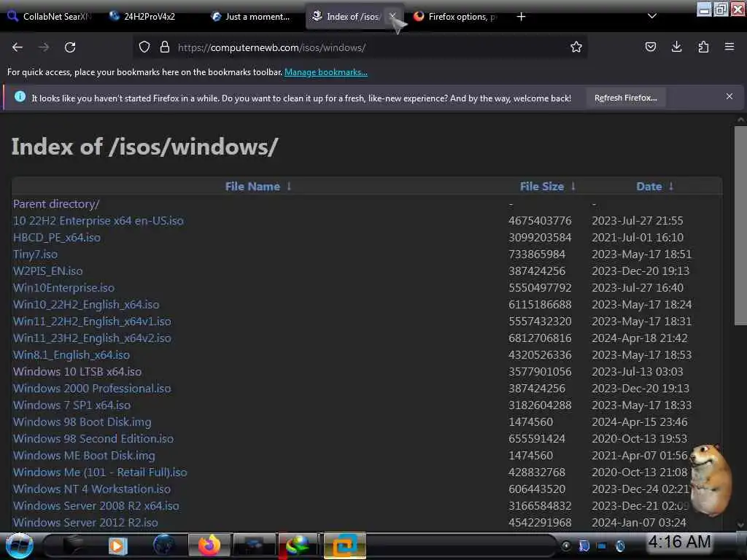Dismiss the refresh Firefox notification bar

tap(729, 97)
